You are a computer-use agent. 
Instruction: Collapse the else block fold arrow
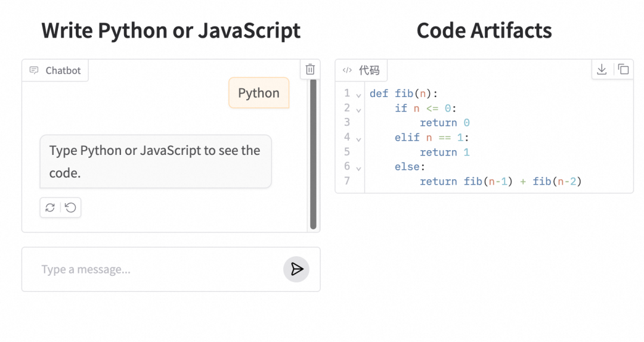click(x=358, y=169)
